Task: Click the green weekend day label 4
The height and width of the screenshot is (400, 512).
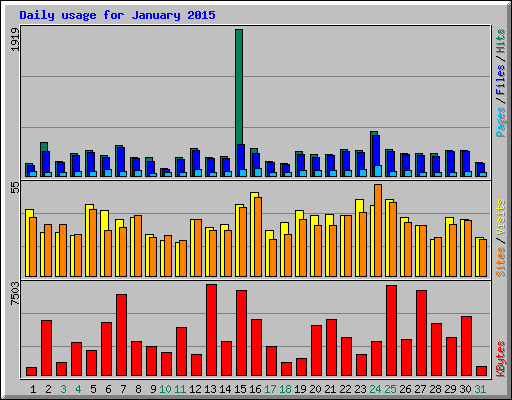Action: pyautogui.click(x=78, y=389)
